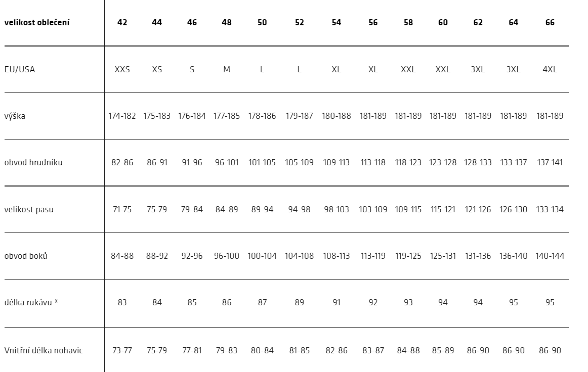
Task: Select waist value 133-134
Action: point(550,209)
